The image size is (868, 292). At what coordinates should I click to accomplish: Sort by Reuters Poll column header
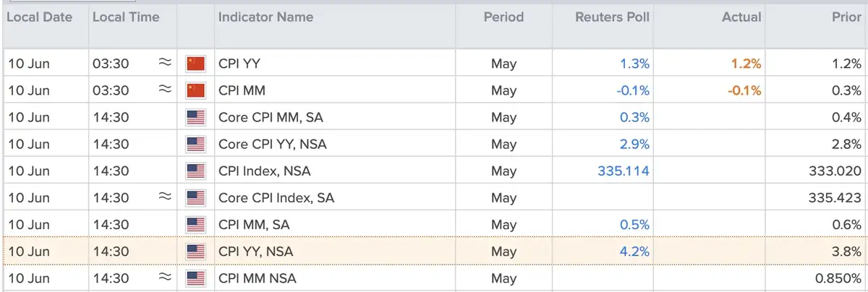[x=613, y=17]
